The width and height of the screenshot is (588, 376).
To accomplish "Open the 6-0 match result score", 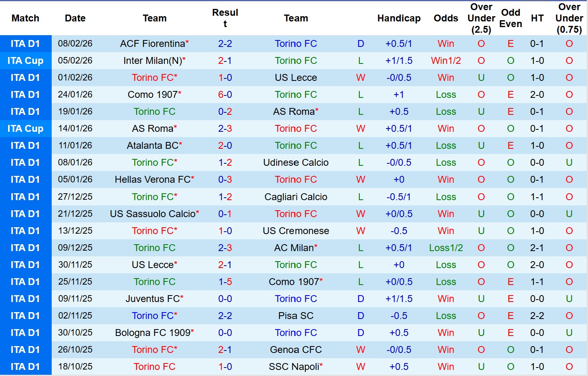I will click(225, 95).
